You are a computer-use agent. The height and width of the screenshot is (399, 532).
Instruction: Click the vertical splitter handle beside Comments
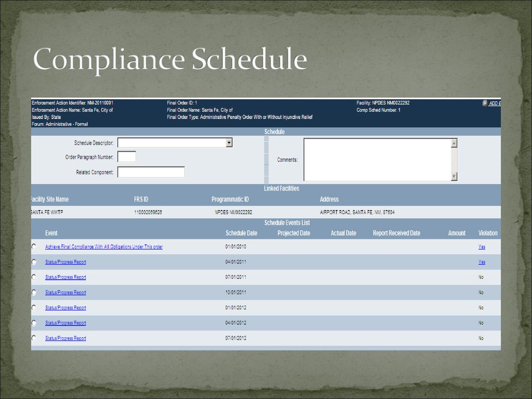[267, 159]
